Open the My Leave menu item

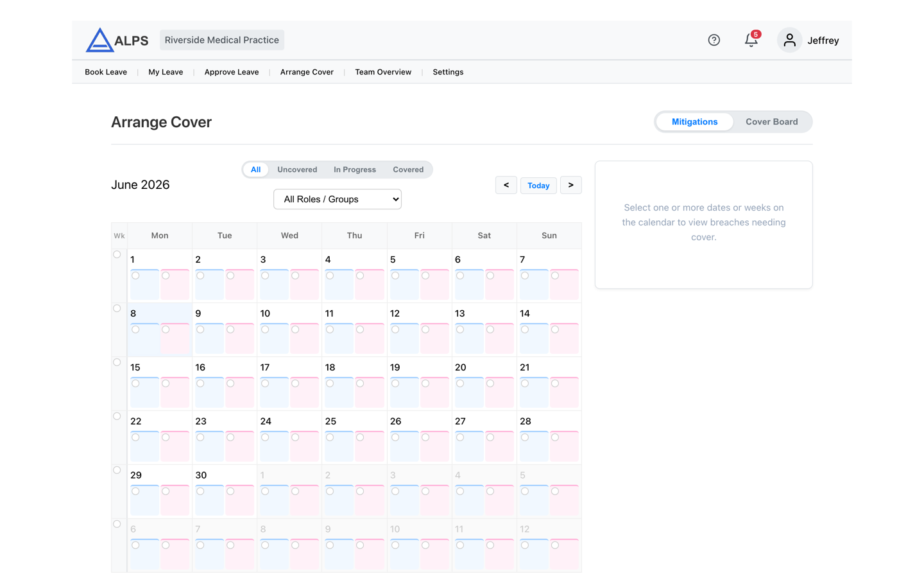pyautogui.click(x=166, y=72)
